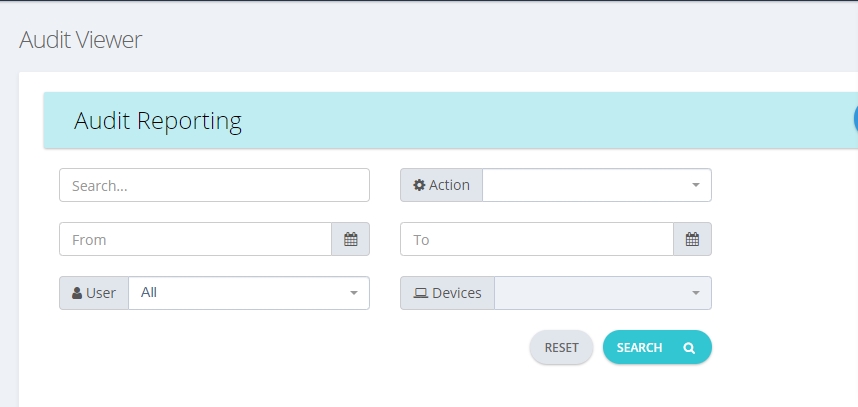This screenshot has width=858, height=407.
Task: Click the RESET button
Action: pos(561,347)
